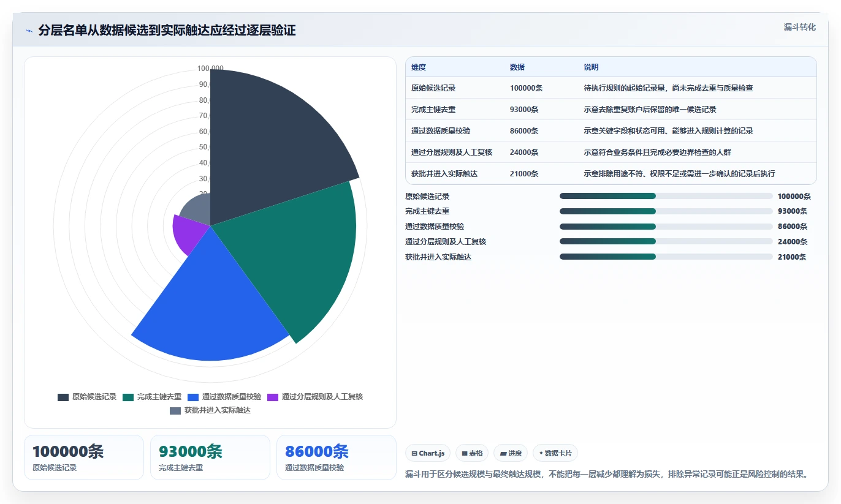Click the 通过数据质量校验 progress bar
The image size is (841, 504).
click(666, 227)
